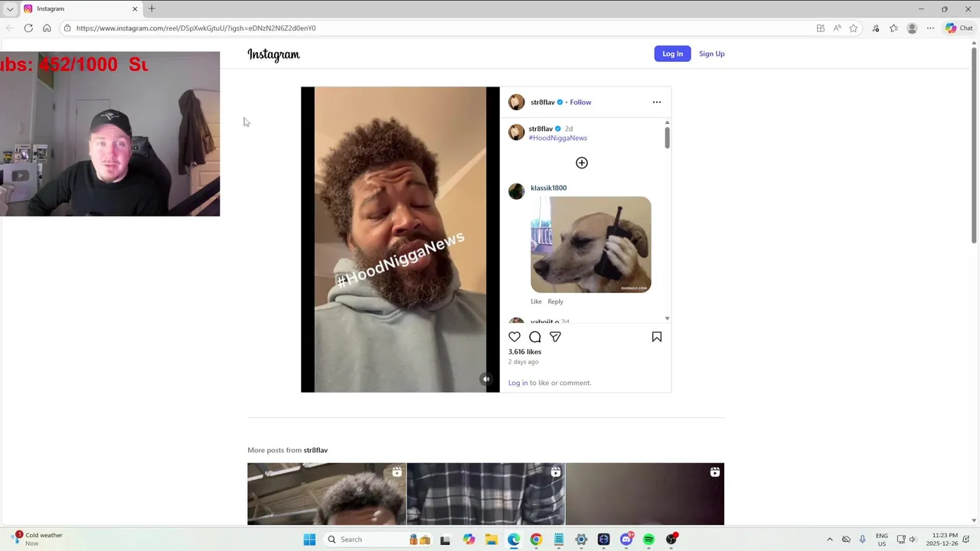980x551 pixels.
Task: Open str8flav username in the post header
Action: tap(543, 102)
